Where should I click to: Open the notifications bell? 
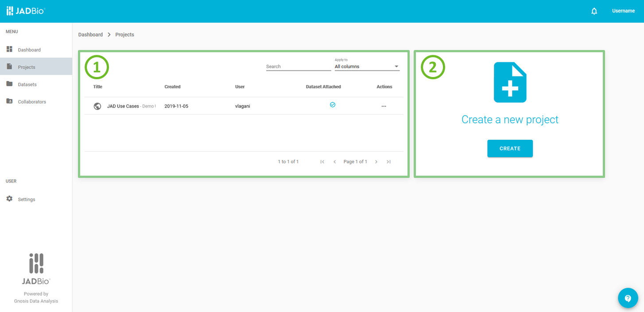pos(594,11)
